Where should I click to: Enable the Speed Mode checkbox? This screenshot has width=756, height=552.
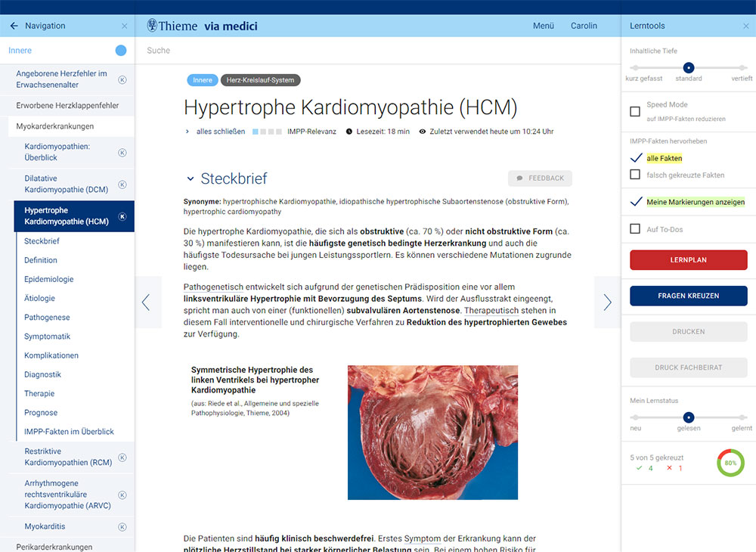(635, 111)
